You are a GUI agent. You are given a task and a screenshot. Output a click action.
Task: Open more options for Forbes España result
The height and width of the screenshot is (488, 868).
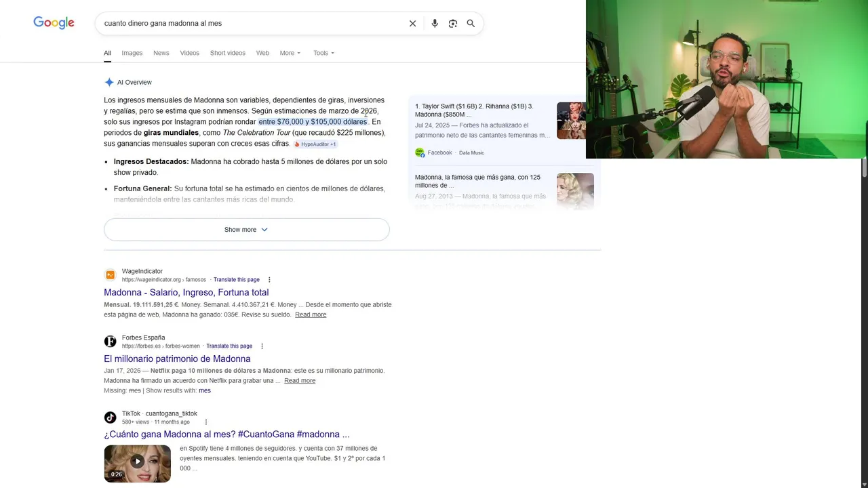(262, 346)
